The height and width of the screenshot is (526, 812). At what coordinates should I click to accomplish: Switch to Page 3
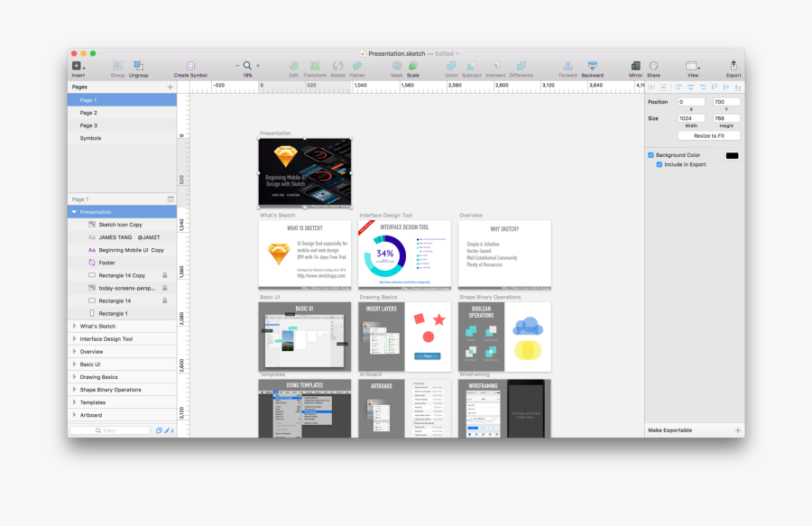122,125
